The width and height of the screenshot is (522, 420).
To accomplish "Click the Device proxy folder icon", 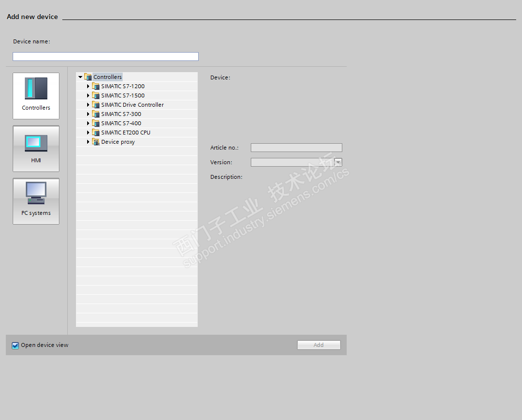I will click(x=96, y=142).
